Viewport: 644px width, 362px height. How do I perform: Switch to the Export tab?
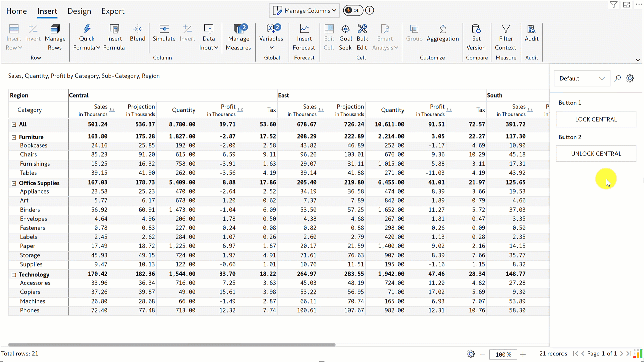[x=113, y=11]
